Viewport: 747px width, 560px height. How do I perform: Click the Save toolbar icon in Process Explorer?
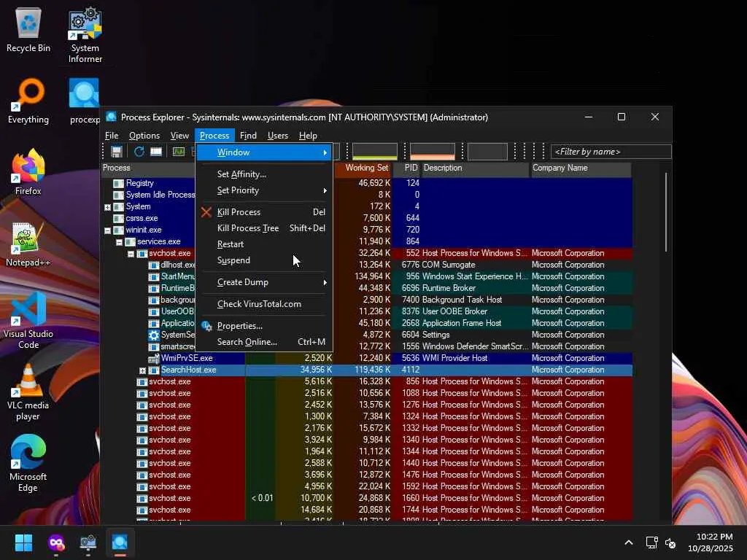coord(117,152)
